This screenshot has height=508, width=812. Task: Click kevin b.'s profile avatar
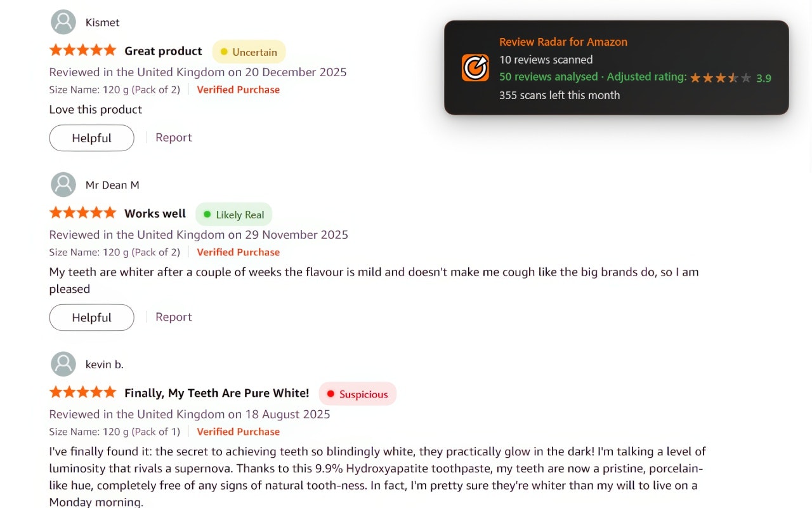point(63,364)
